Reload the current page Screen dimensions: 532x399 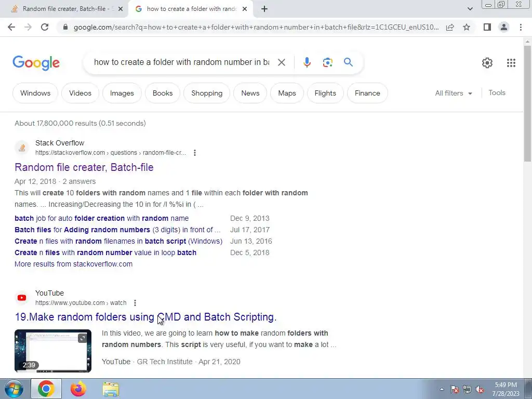tap(45, 27)
